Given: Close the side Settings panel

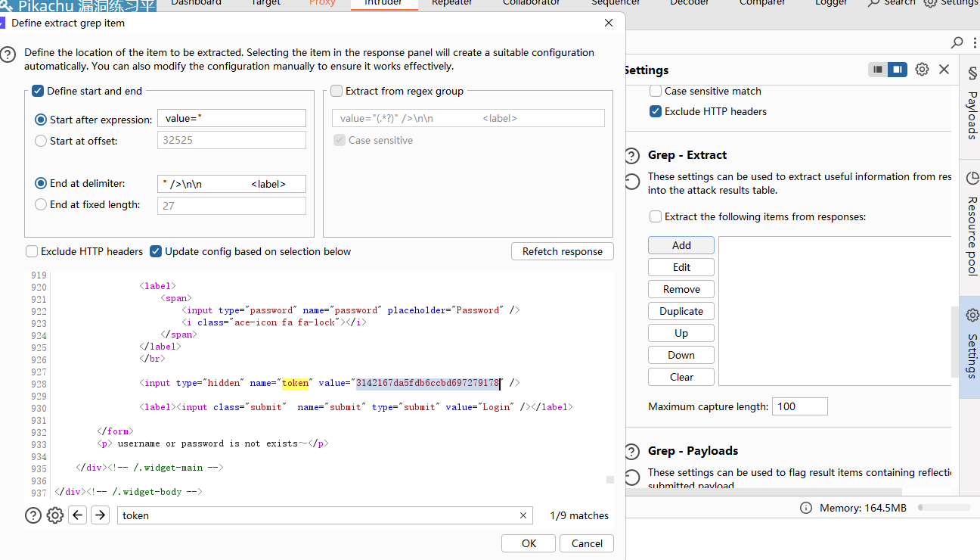Looking at the screenshot, I should pos(944,70).
